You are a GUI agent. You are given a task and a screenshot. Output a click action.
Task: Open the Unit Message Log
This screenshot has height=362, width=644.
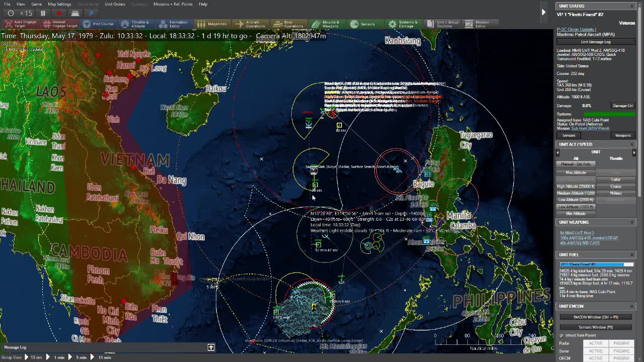(596, 42)
